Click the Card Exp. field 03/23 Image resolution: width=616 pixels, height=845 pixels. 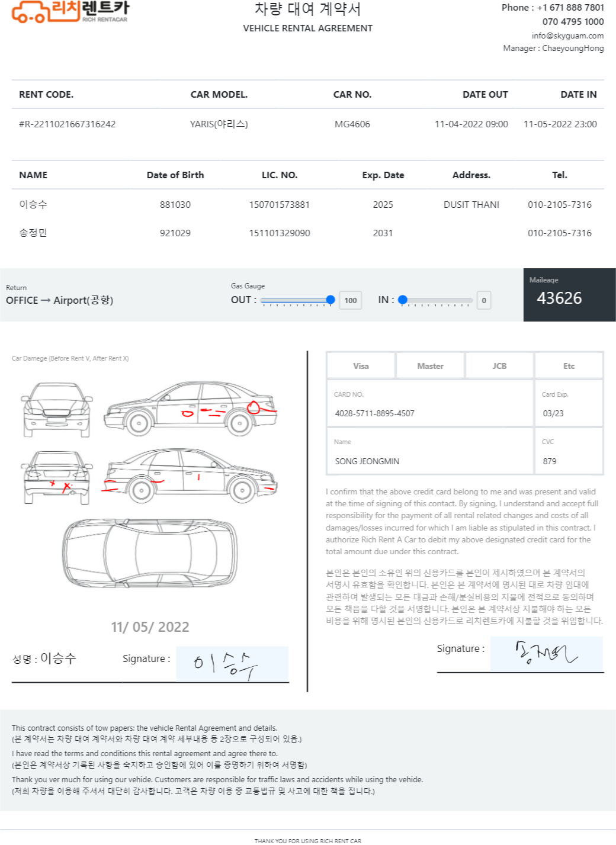(x=569, y=403)
